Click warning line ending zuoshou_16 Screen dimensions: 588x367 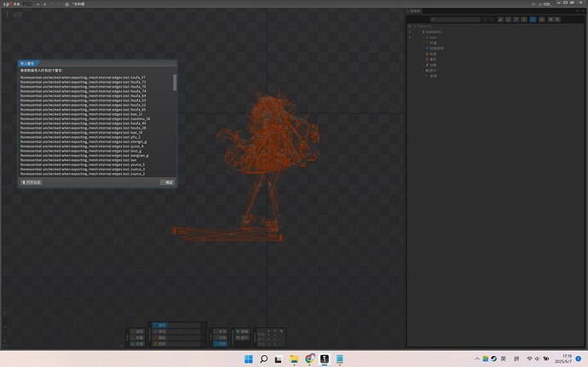(x=85, y=118)
